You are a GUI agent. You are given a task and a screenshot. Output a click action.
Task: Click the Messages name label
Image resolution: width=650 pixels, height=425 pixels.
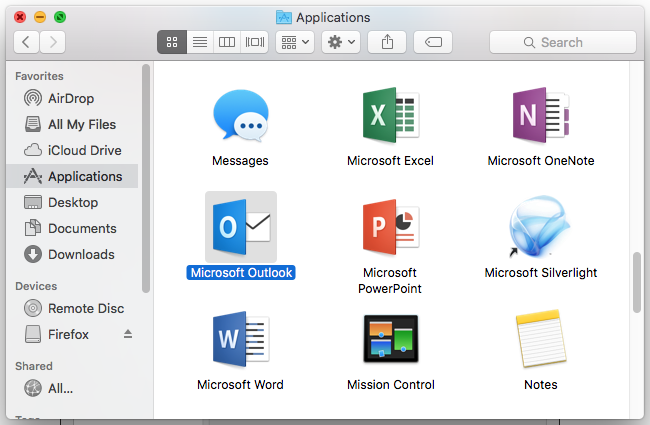[240, 161]
